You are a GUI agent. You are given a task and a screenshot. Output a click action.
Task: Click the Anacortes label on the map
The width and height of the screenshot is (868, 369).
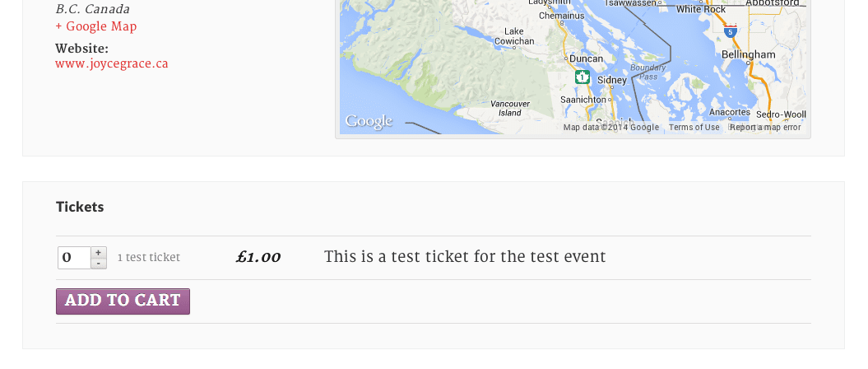pyautogui.click(x=730, y=112)
